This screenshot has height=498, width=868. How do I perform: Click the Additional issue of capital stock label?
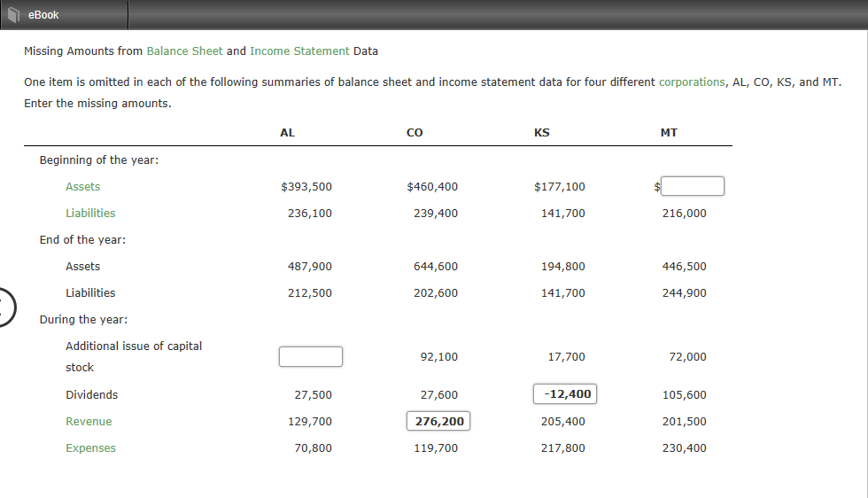click(134, 357)
